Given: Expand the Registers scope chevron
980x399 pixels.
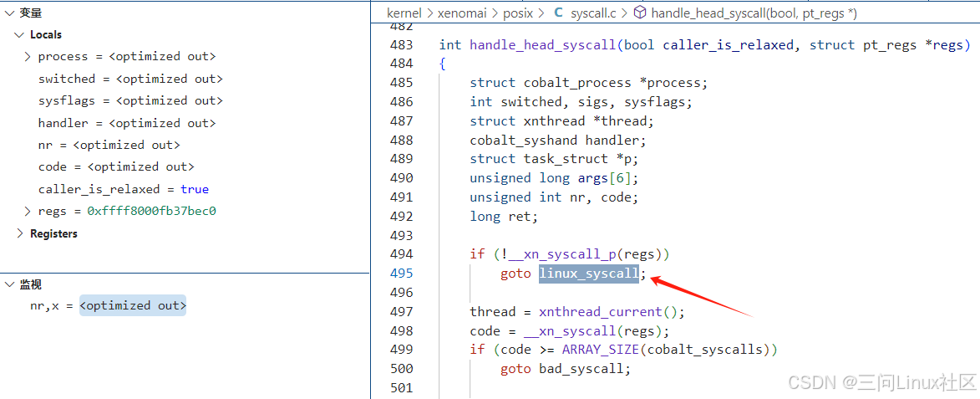Looking at the screenshot, I should (19, 233).
